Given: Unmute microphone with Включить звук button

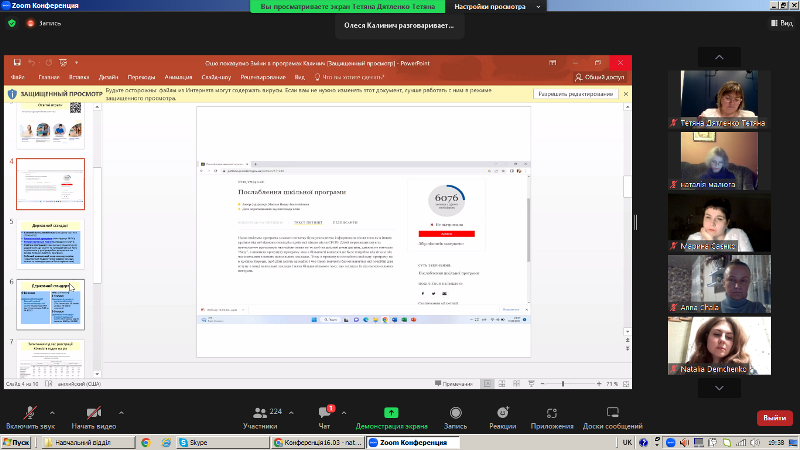Looking at the screenshot, I should pos(29,412).
